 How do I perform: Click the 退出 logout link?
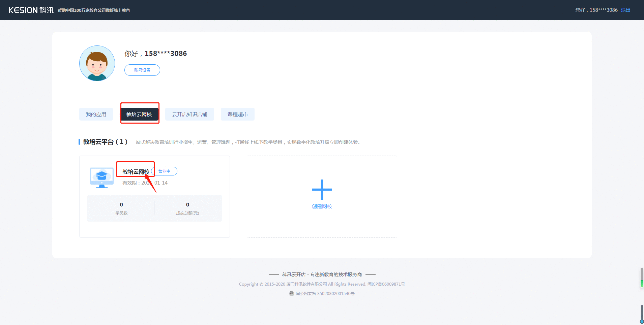tap(626, 10)
